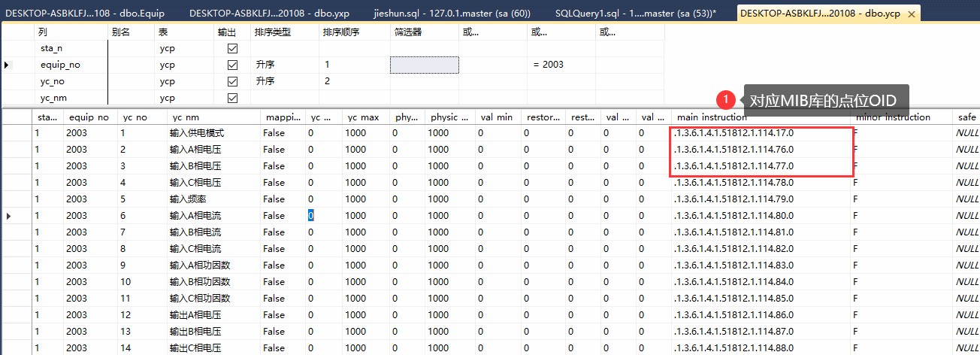Uncheck output checkbox for sta_n column
Viewport: 980px width, 355px height.
232,48
